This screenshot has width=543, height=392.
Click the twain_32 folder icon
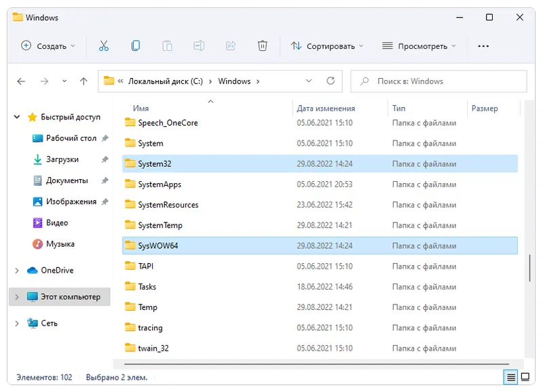click(x=130, y=347)
